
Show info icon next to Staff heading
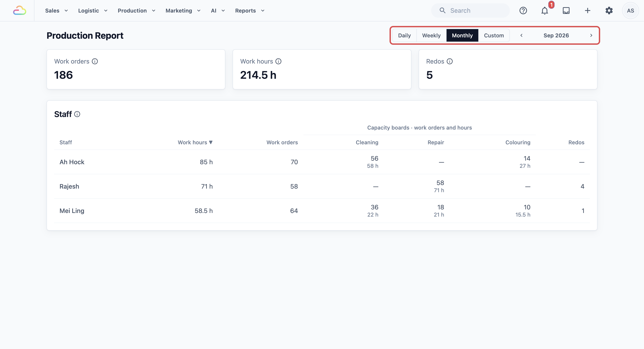(77, 114)
